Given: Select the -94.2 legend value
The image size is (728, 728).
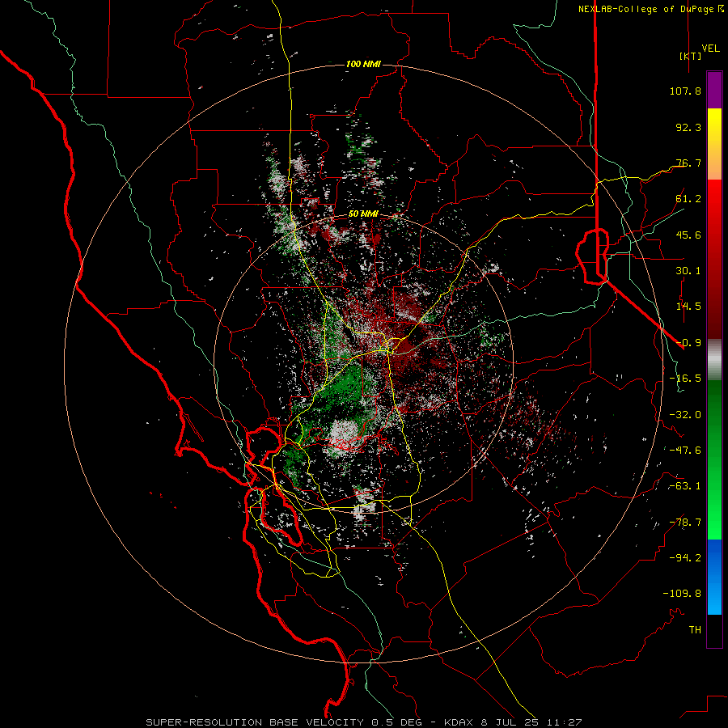Looking at the screenshot, I should pyautogui.click(x=685, y=558).
